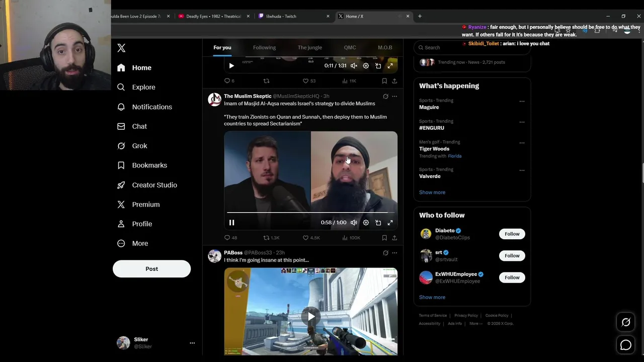This screenshot has height=362, width=644.
Task: Share The Muslim Skeptic post
Action: click(x=394, y=237)
